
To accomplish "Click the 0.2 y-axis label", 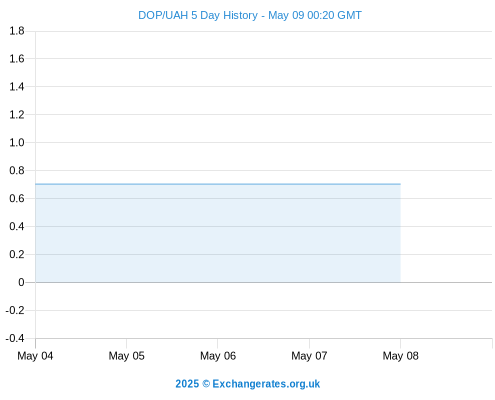I will click(17, 255).
